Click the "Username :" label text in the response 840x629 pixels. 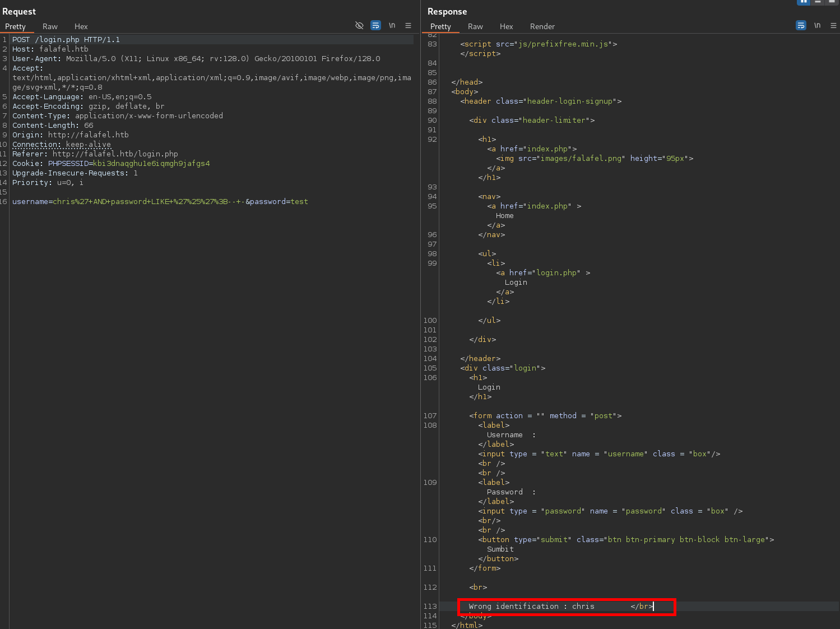pos(511,435)
